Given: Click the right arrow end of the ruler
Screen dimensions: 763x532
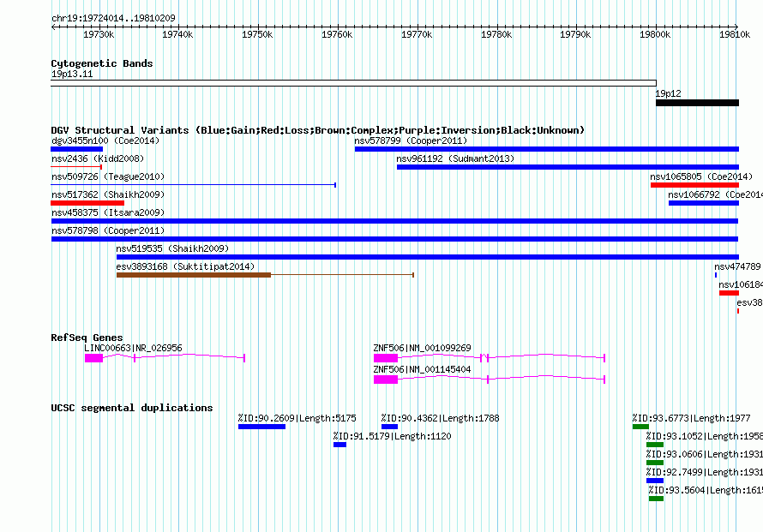Looking at the screenshot, I should 736,27.
